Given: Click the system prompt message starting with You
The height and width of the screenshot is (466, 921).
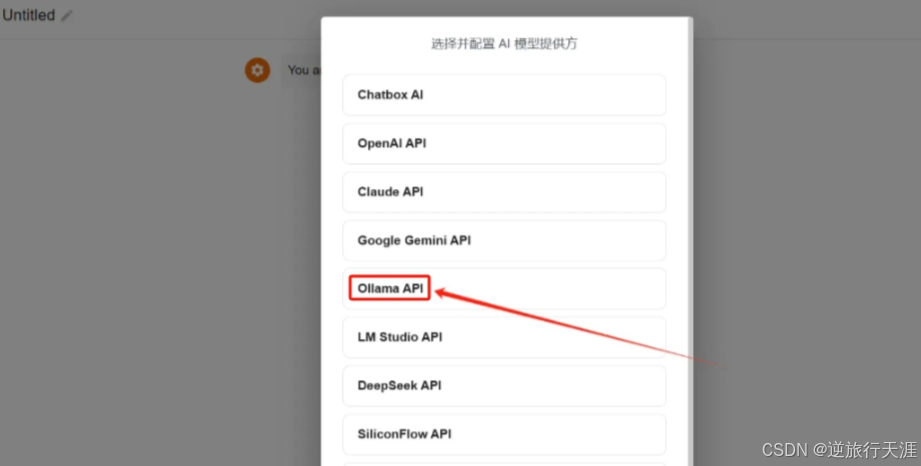Looking at the screenshot, I should 303,71.
